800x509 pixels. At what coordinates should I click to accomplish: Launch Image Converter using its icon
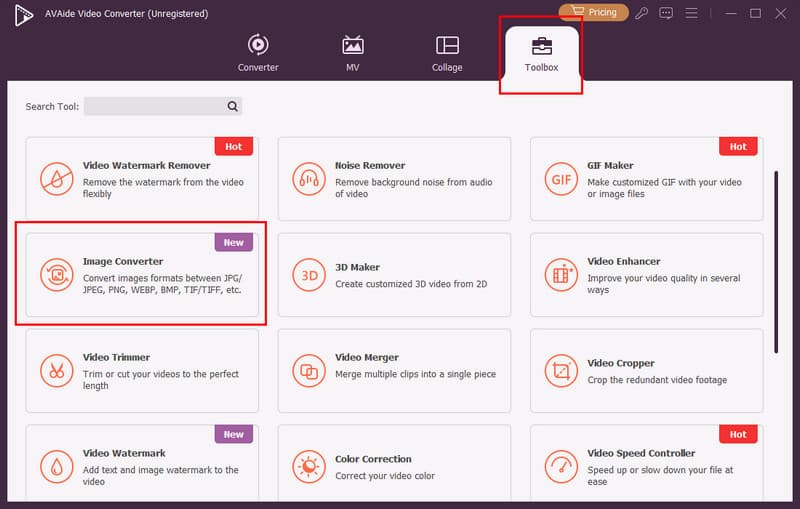coord(57,275)
